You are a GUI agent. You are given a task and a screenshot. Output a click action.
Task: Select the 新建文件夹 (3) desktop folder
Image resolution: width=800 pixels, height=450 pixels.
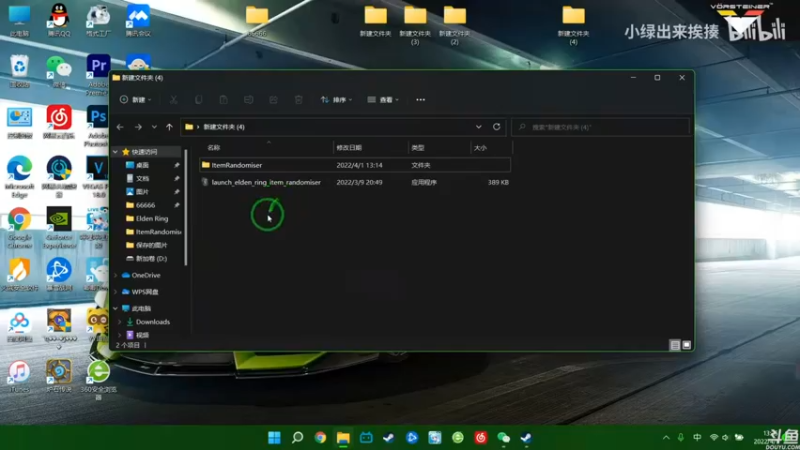tap(415, 24)
